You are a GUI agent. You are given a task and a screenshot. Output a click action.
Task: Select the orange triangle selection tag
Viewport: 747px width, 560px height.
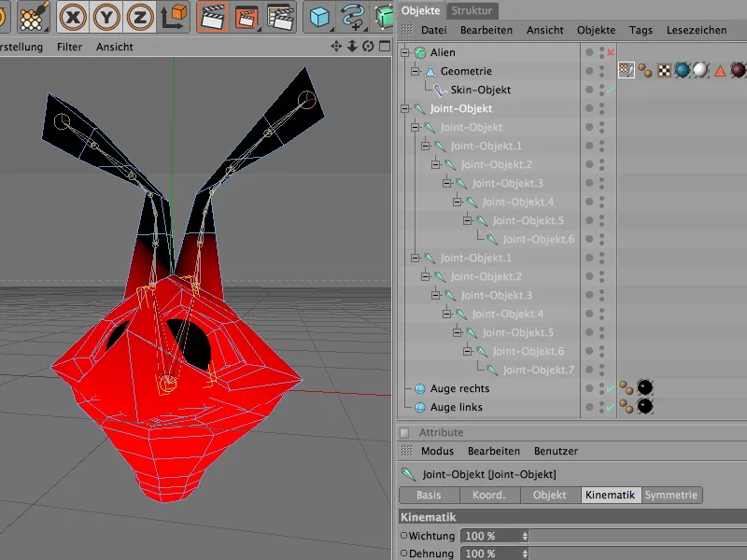pyautogui.click(x=720, y=71)
